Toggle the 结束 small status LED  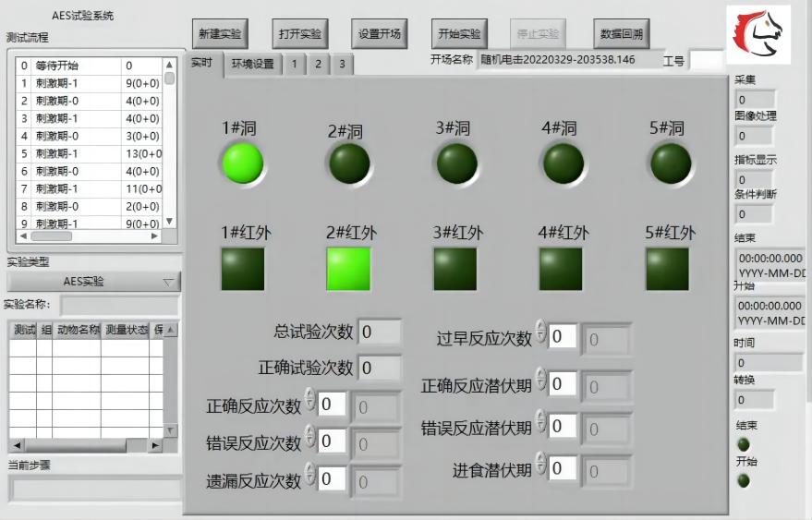point(743,444)
